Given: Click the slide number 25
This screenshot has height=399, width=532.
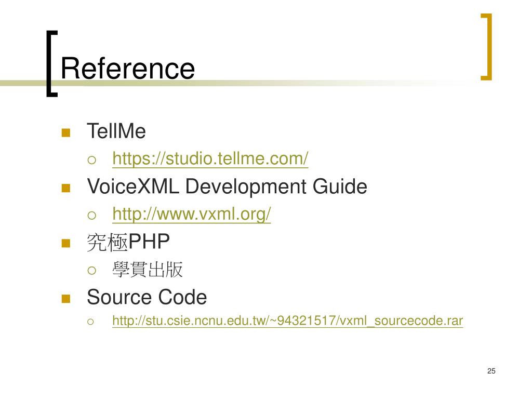Looking at the screenshot, I should point(491,371).
